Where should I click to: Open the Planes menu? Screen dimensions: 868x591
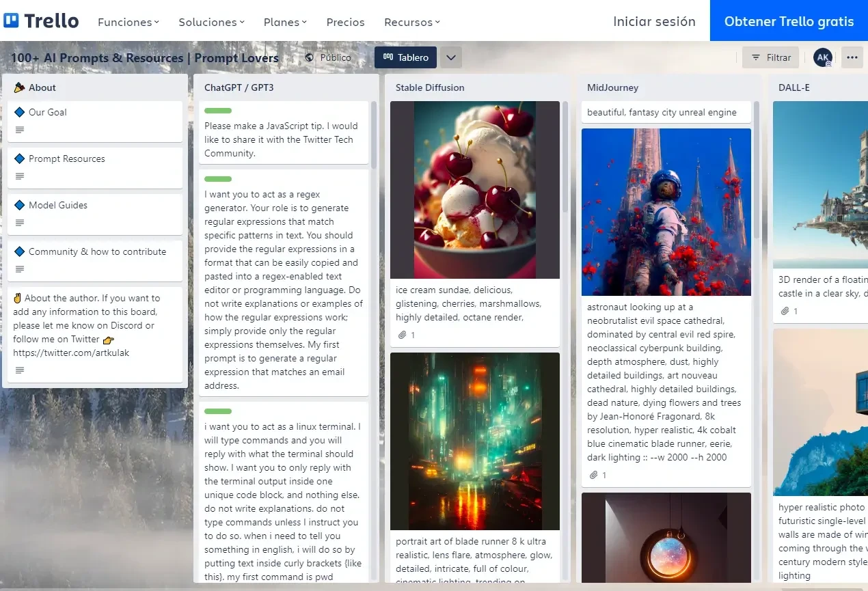point(285,22)
